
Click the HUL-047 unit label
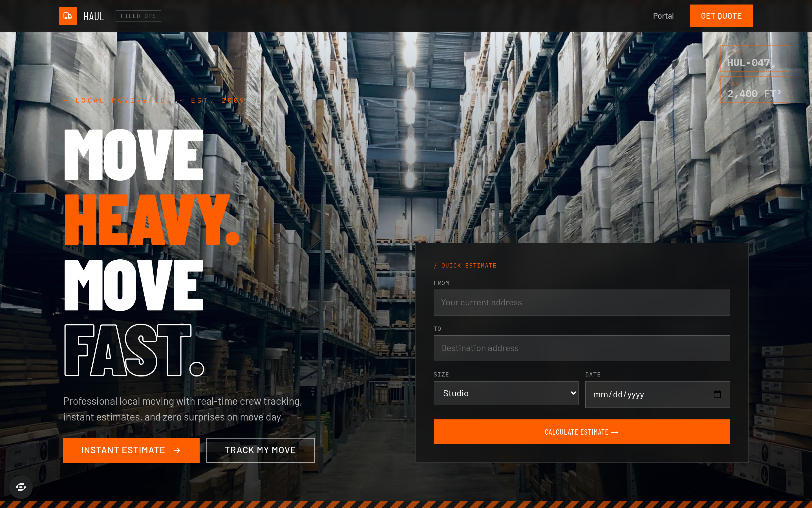(x=748, y=62)
